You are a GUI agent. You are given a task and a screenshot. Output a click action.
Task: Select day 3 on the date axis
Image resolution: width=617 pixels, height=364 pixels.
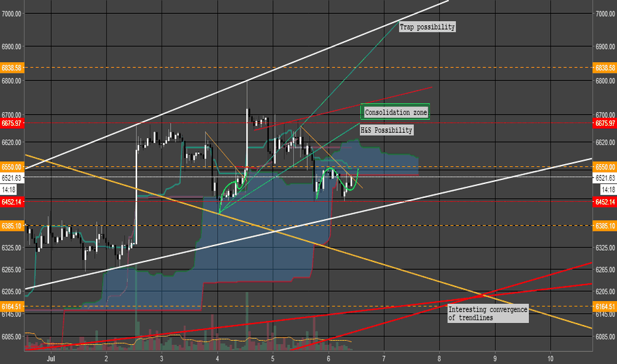[x=162, y=359]
